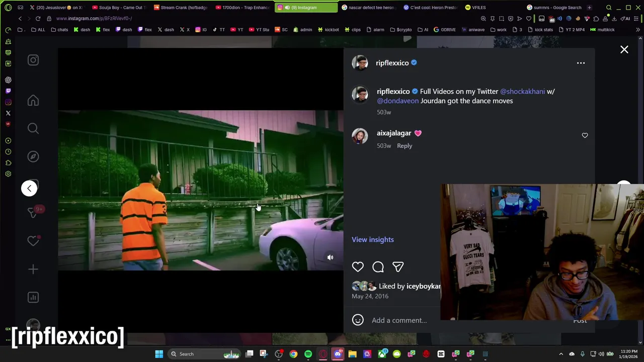Open the kickbot bookmark
Image resolution: width=644 pixels, height=362 pixels.
click(x=328, y=30)
